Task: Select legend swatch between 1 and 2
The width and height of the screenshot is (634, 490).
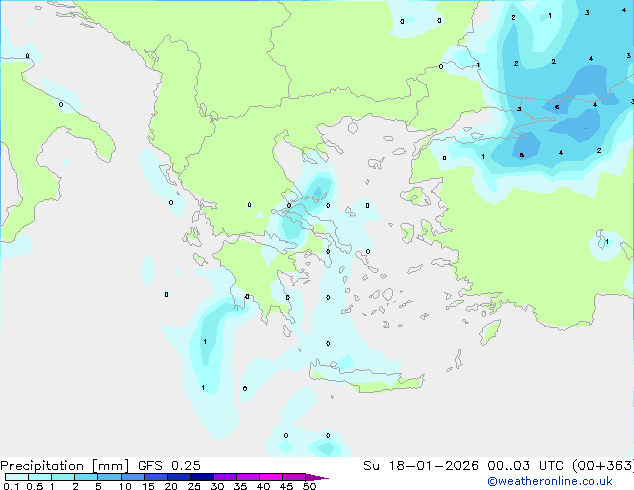Action: click(63, 477)
